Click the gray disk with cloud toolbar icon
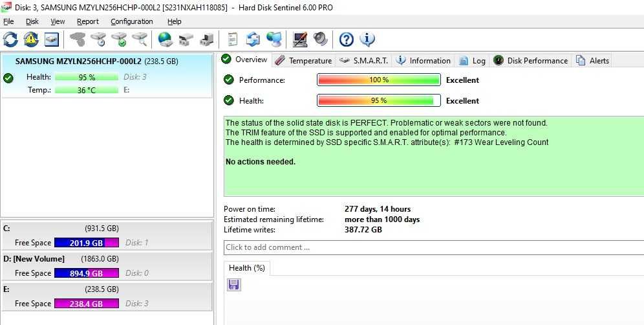Image resolution: width=644 pixels, height=325 pixels. [x=78, y=39]
